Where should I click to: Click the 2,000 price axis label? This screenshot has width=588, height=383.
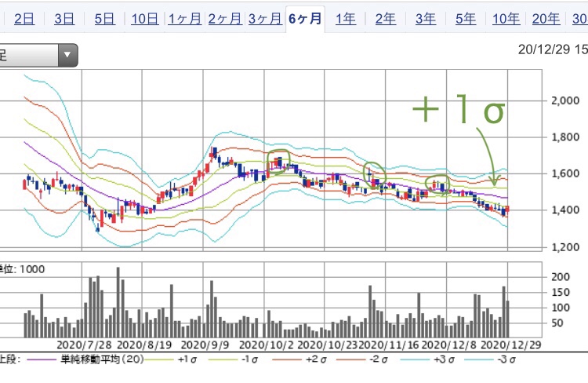(564, 100)
